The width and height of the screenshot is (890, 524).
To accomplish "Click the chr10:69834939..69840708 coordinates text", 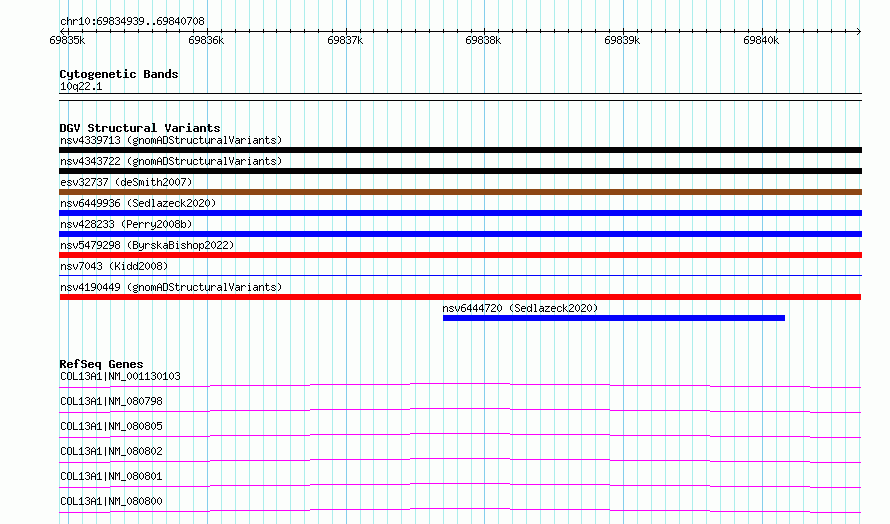I will [132, 21].
